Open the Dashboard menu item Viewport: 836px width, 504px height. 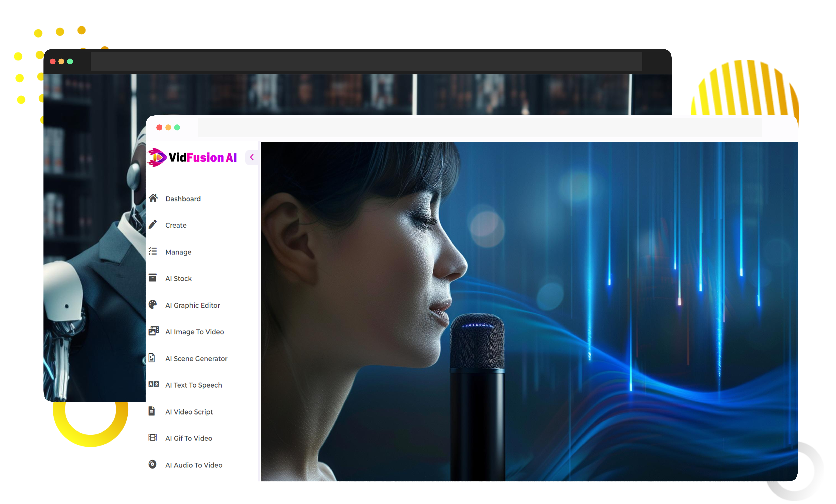(x=183, y=199)
